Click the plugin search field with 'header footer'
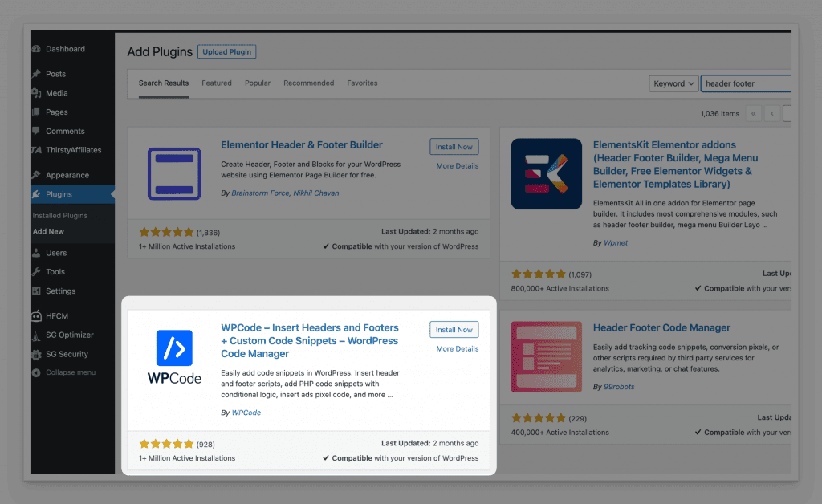The image size is (822, 504). pos(747,83)
